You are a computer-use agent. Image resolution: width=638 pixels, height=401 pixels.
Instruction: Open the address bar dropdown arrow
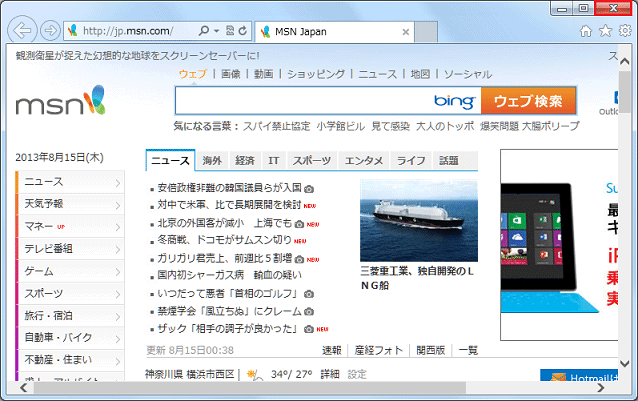point(216,31)
